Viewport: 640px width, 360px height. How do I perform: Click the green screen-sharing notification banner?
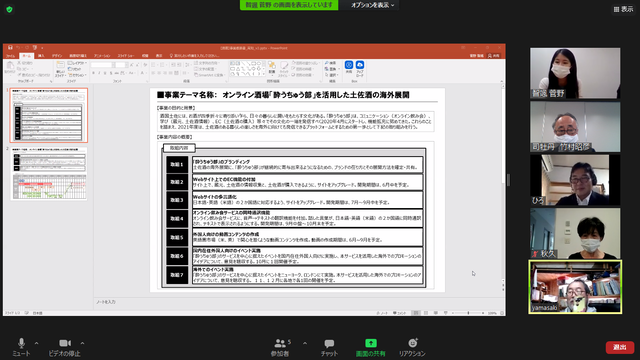click(x=289, y=5)
